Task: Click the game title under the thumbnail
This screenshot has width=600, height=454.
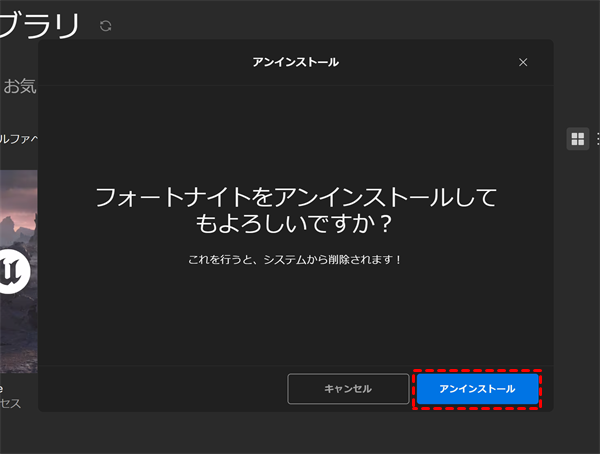Action: coord(4,388)
